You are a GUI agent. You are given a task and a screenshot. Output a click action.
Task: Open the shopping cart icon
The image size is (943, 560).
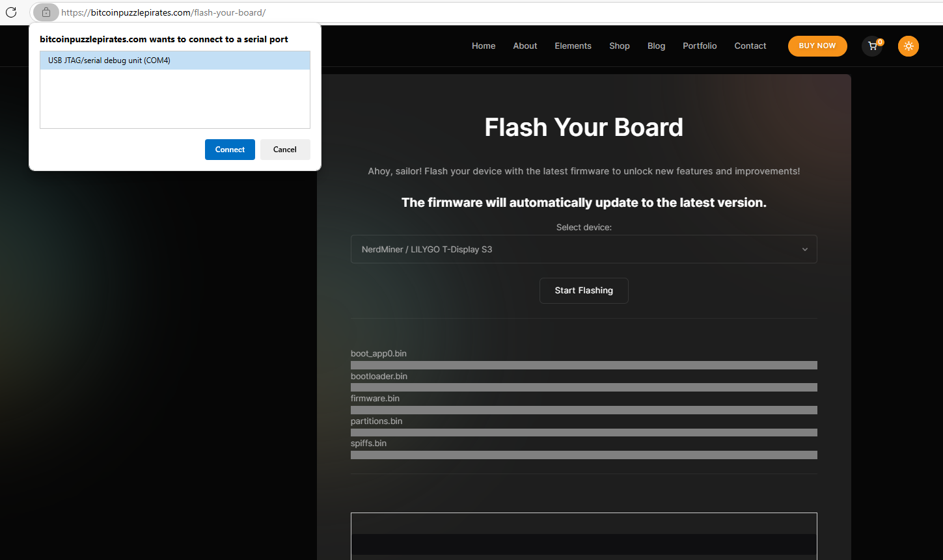872,46
